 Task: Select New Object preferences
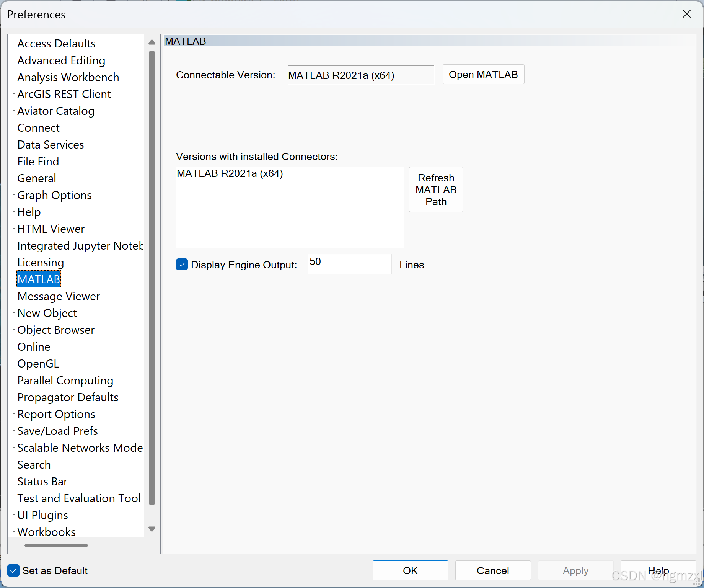[47, 313]
